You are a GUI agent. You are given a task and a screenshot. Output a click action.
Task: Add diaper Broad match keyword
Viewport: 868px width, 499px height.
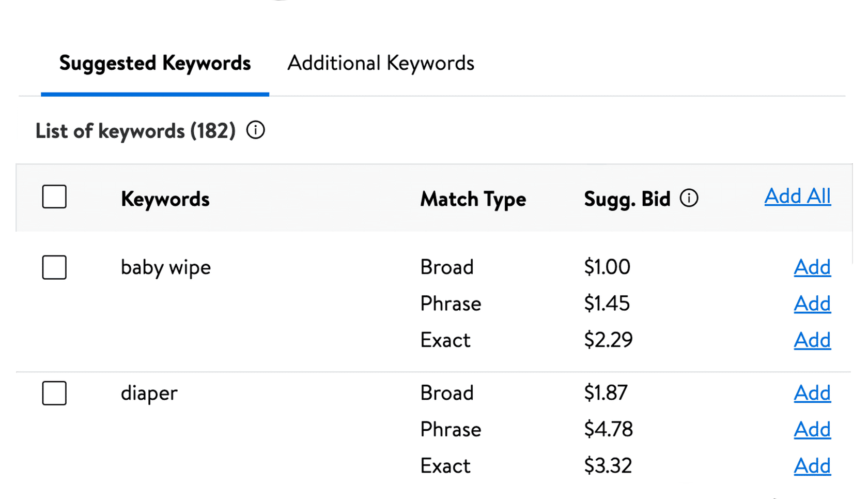click(x=812, y=393)
